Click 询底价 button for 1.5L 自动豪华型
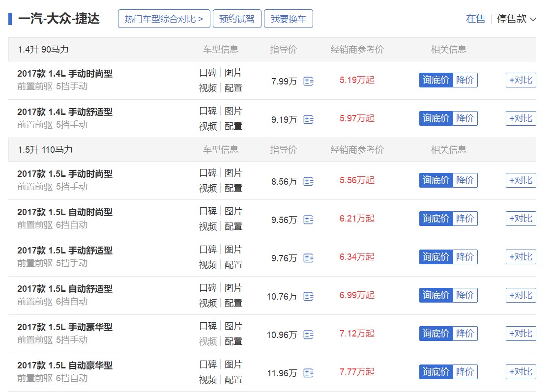The image size is (551, 392). (435, 372)
